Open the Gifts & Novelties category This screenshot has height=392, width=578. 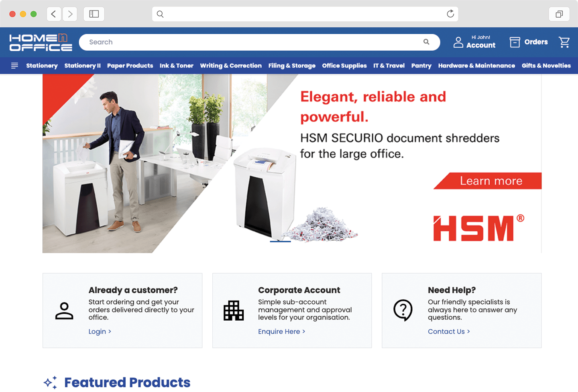546,66
